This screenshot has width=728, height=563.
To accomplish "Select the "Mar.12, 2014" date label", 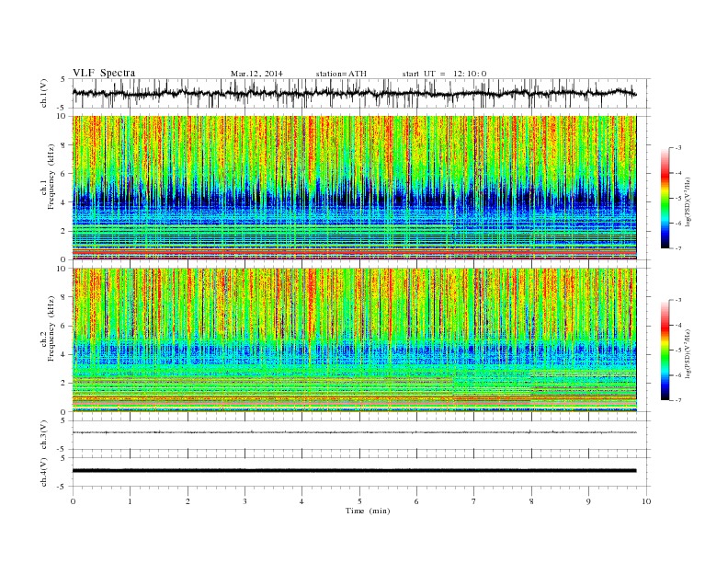I will [x=256, y=74].
